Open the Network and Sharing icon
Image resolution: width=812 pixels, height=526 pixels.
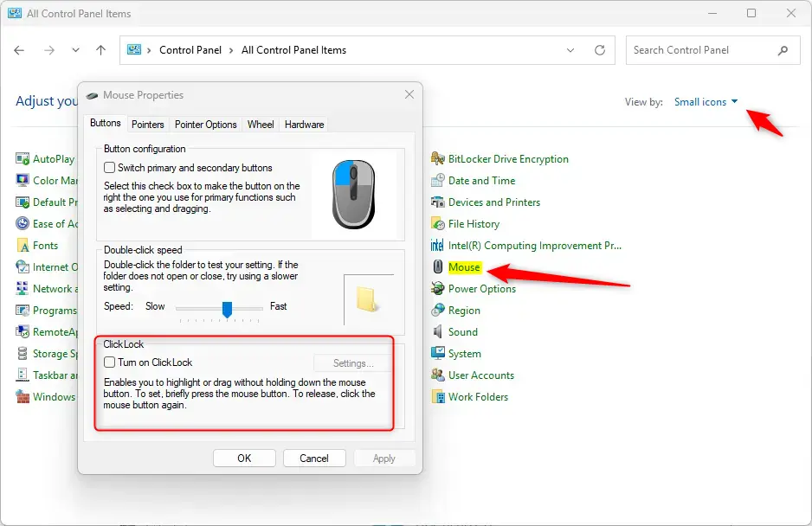(x=23, y=289)
